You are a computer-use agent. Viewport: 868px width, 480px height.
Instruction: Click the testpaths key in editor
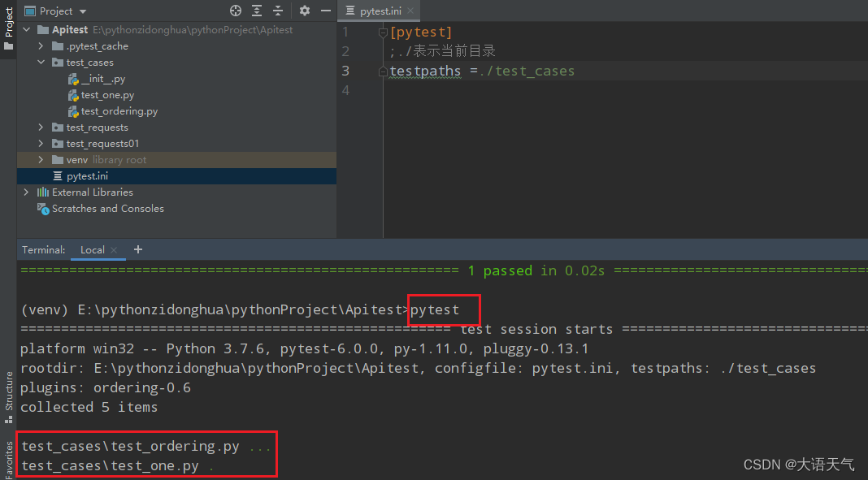click(425, 71)
